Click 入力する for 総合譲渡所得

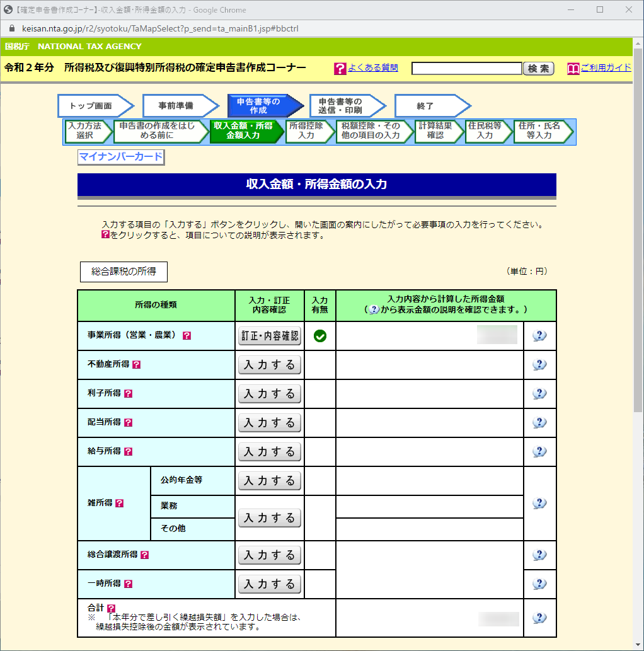tap(270, 555)
